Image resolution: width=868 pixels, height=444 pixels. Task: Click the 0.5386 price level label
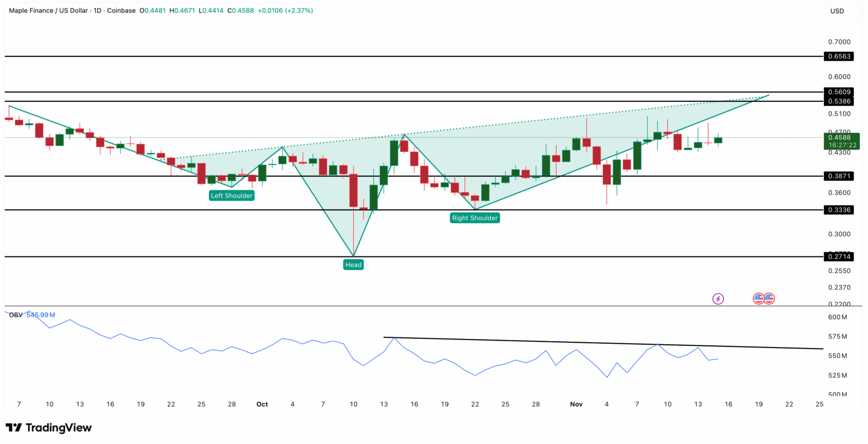[839, 101]
